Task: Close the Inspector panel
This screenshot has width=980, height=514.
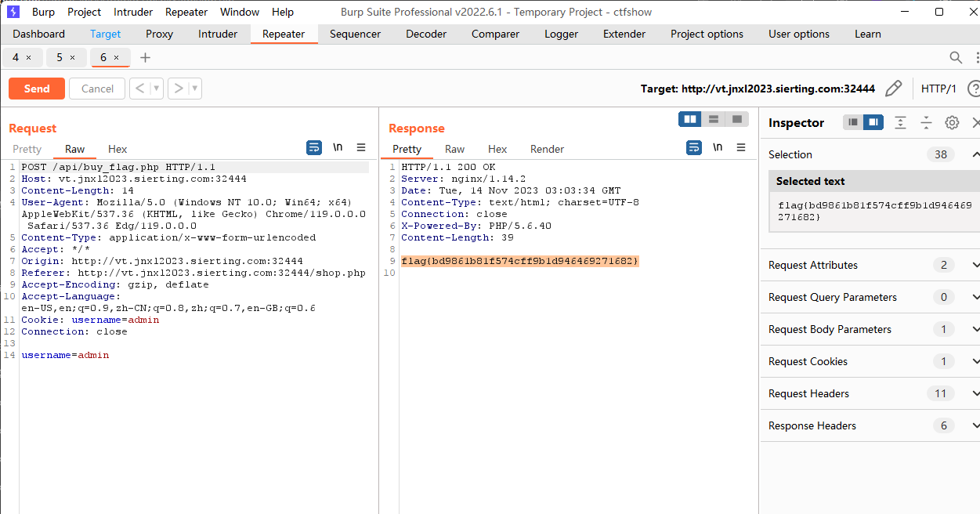Action: (x=975, y=122)
